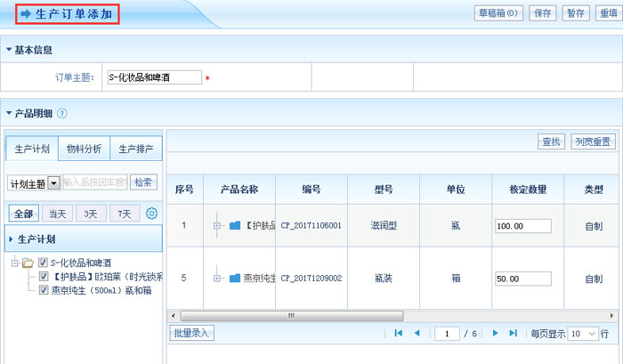Uncheck the S-化妆品和啤酒 checkbox

tap(43, 263)
